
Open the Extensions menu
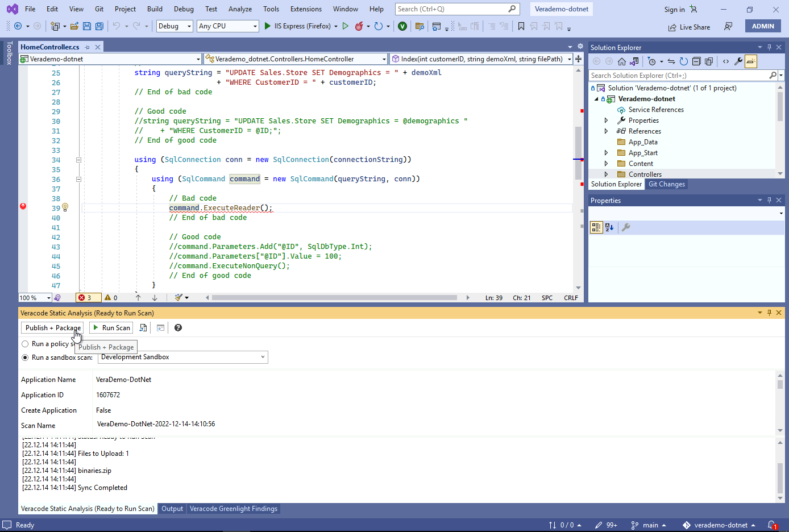coord(306,9)
